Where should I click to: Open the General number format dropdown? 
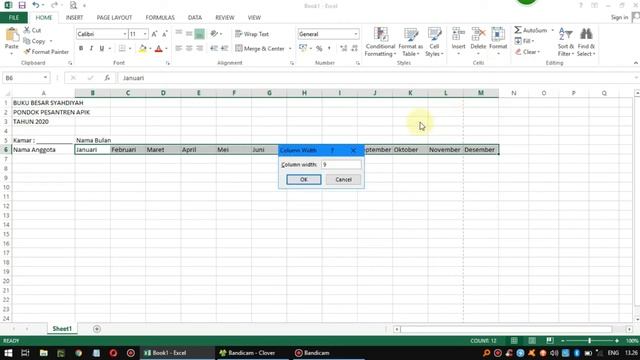click(356, 34)
